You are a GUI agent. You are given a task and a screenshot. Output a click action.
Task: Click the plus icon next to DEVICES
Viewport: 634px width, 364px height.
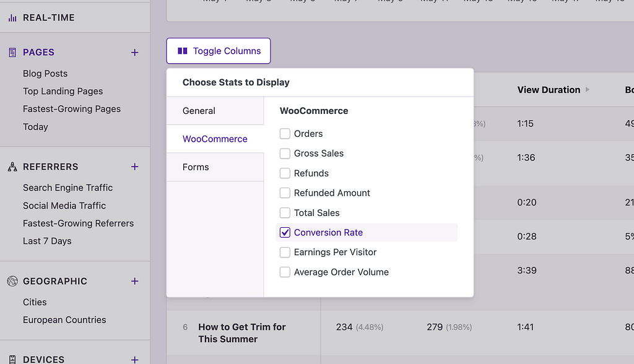point(135,359)
